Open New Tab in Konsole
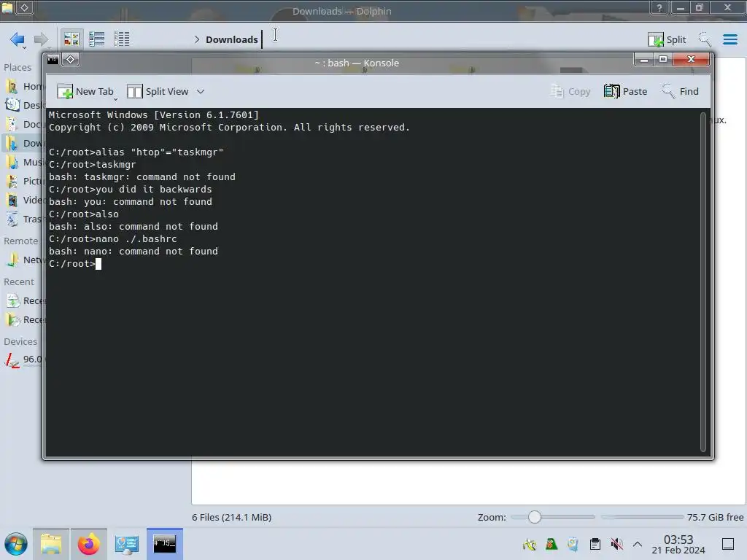 point(86,91)
